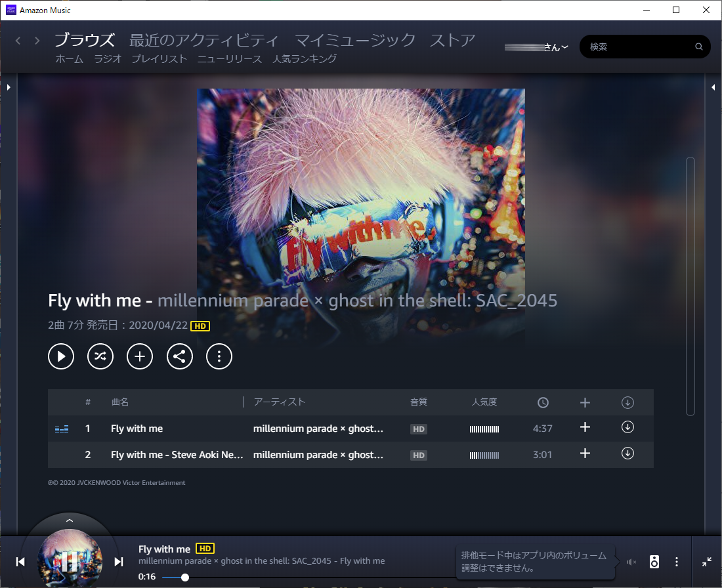This screenshot has height=588, width=722.
Task: Select track 2 Steve Aoki remix
Action: click(177, 455)
